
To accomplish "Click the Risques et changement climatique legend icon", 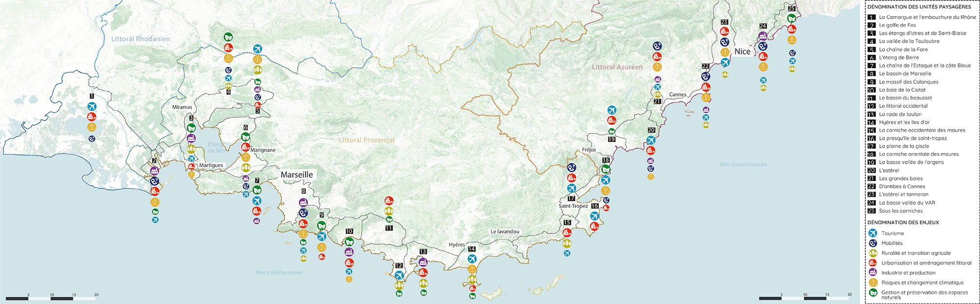I will click(x=872, y=282).
